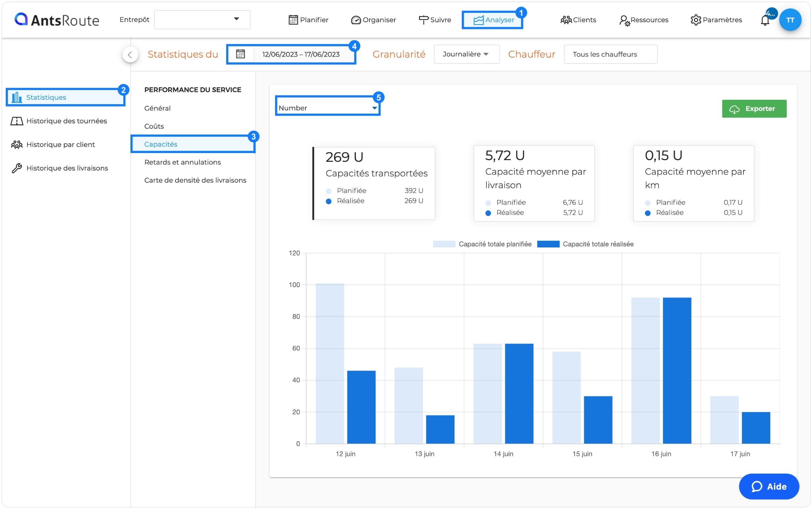Open the Ressources tab

pos(644,20)
